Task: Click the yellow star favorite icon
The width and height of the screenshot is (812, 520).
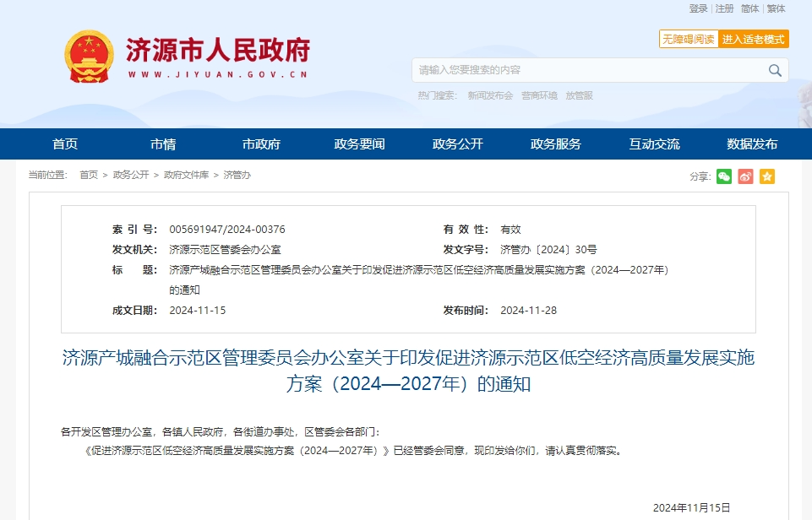Action: pyautogui.click(x=766, y=176)
